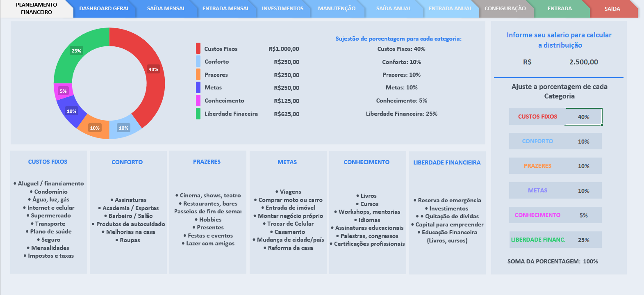644x295 pixels.
Task: Select the Liberdade Financ. 25% percentage cell
Action: [x=583, y=240]
